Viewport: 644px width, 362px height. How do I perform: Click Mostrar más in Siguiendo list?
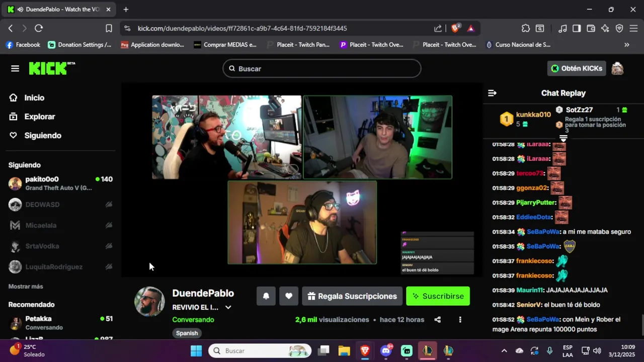(26, 287)
